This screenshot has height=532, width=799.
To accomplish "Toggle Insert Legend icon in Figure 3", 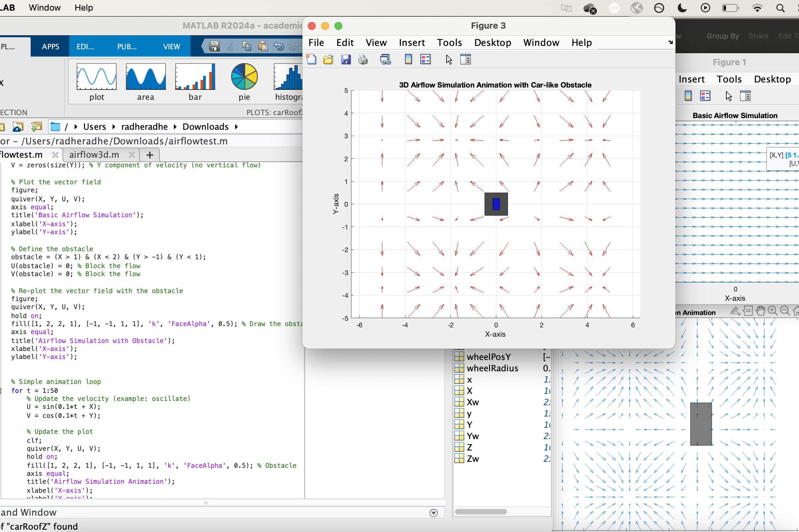I will tap(425, 60).
